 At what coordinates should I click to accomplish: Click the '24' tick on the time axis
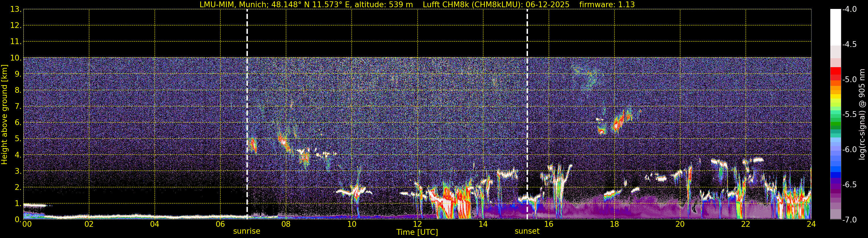click(811, 224)
